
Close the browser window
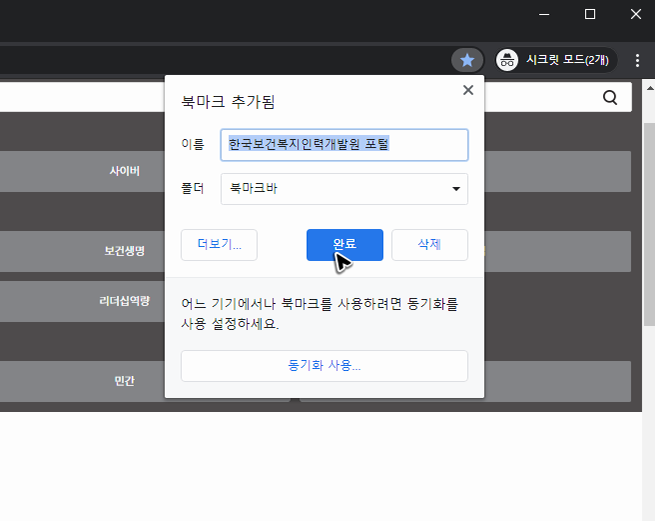636,15
